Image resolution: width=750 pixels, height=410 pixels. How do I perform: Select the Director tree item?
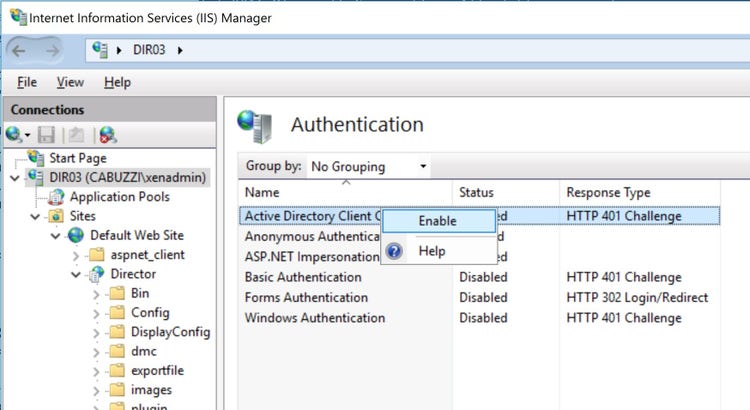point(133,274)
